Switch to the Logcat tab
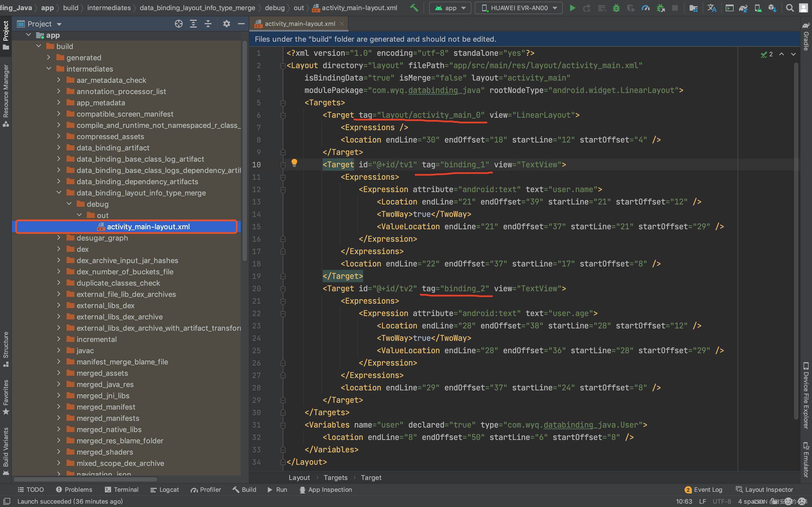812x507 pixels. click(x=164, y=490)
